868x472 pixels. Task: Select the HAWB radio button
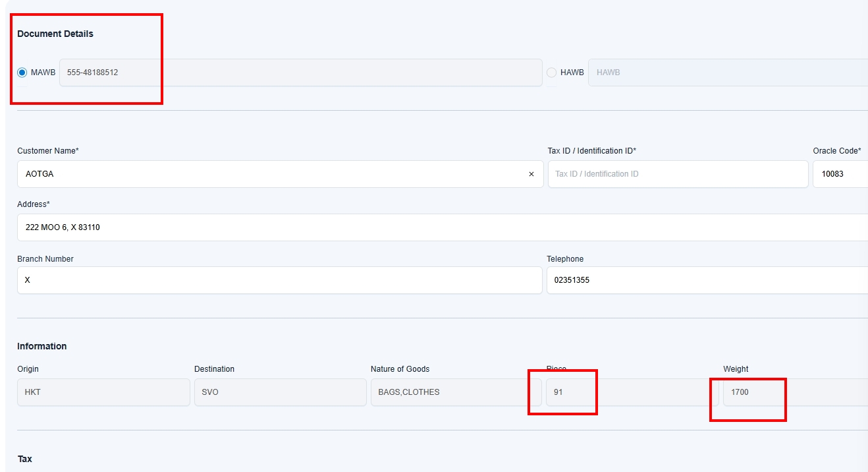(552, 73)
